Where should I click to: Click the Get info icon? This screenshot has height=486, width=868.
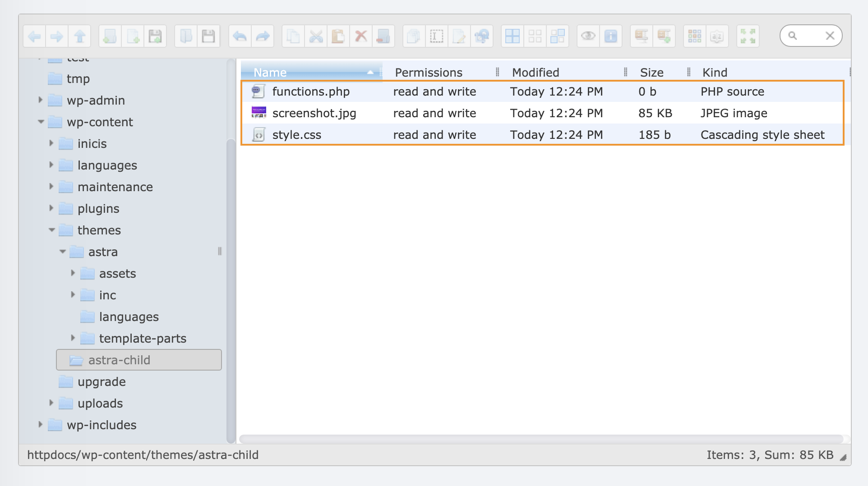[610, 36]
